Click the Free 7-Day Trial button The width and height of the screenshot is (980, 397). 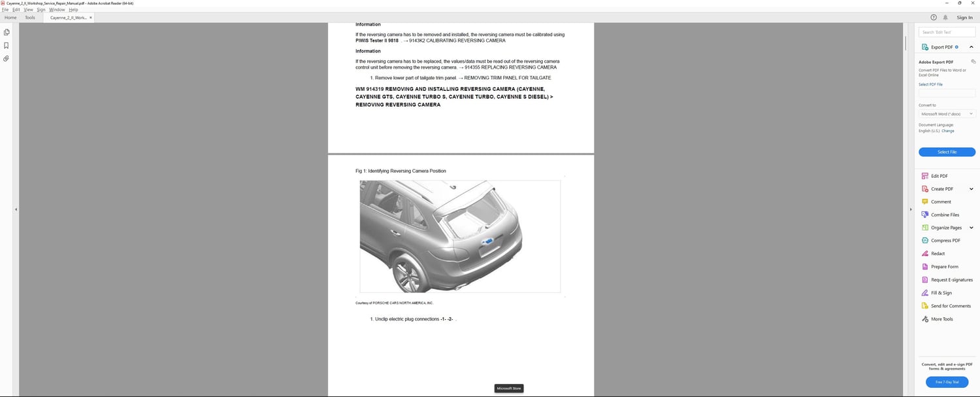(947, 382)
